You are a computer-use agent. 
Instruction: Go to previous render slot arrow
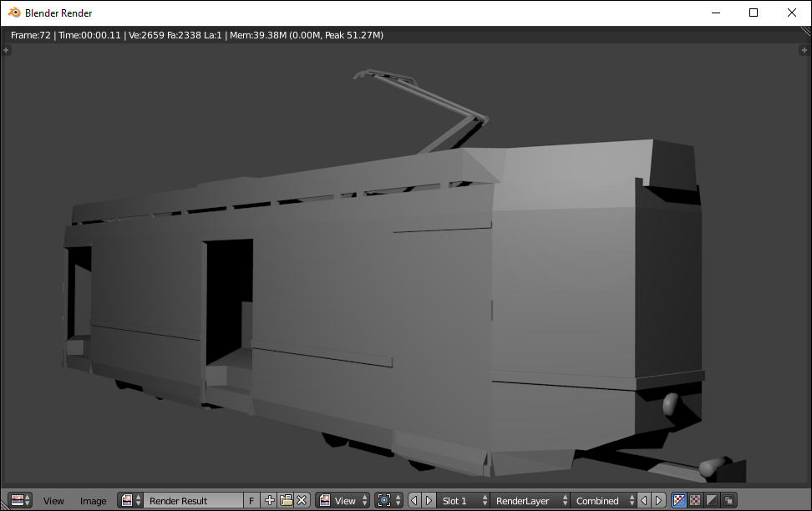414,501
